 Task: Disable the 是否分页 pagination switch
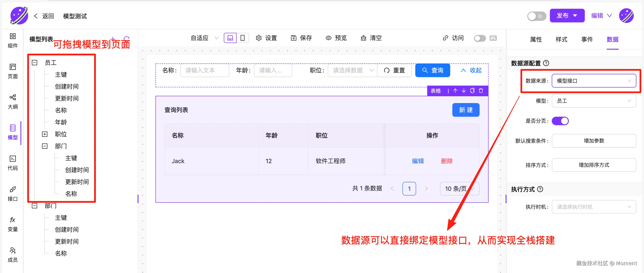(560, 121)
